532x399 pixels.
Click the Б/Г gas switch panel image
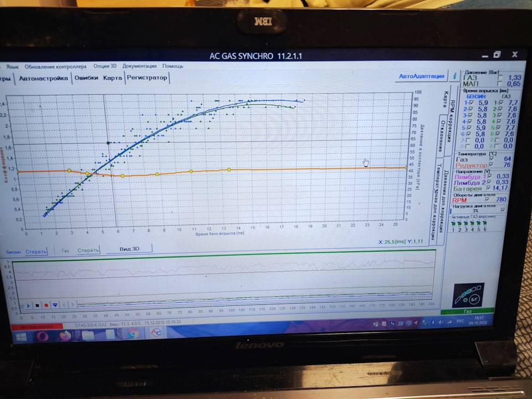tap(469, 294)
